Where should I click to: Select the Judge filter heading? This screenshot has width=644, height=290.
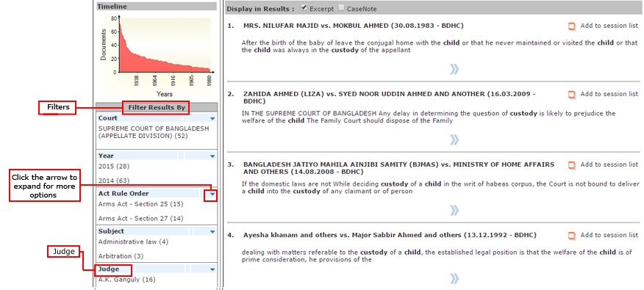click(109, 269)
